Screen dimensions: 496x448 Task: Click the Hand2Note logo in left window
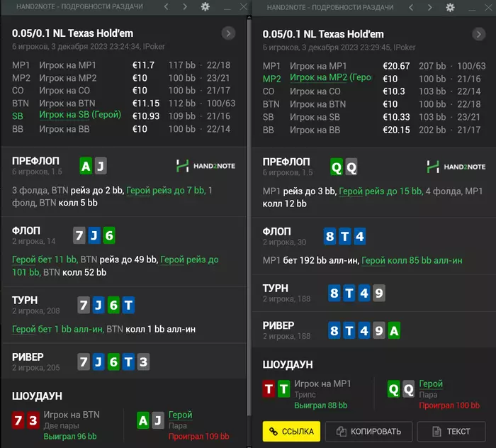[x=205, y=166]
